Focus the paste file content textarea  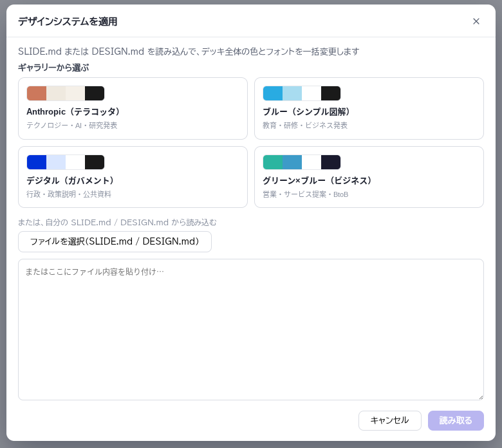(251, 330)
